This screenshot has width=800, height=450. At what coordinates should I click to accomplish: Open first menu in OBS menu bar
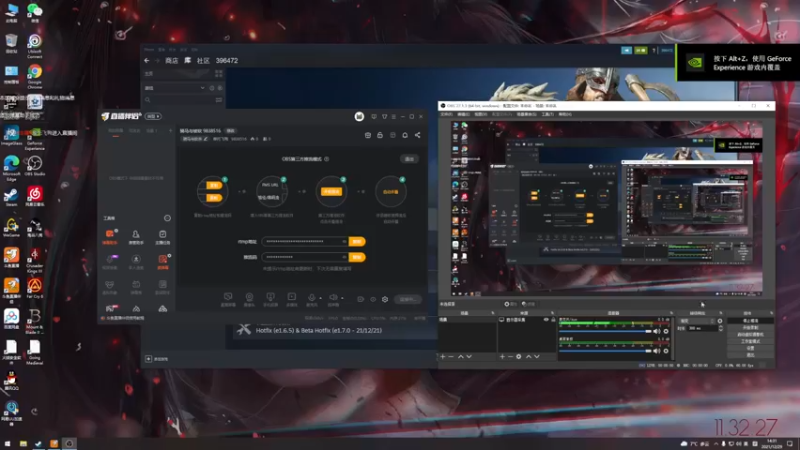(446, 114)
